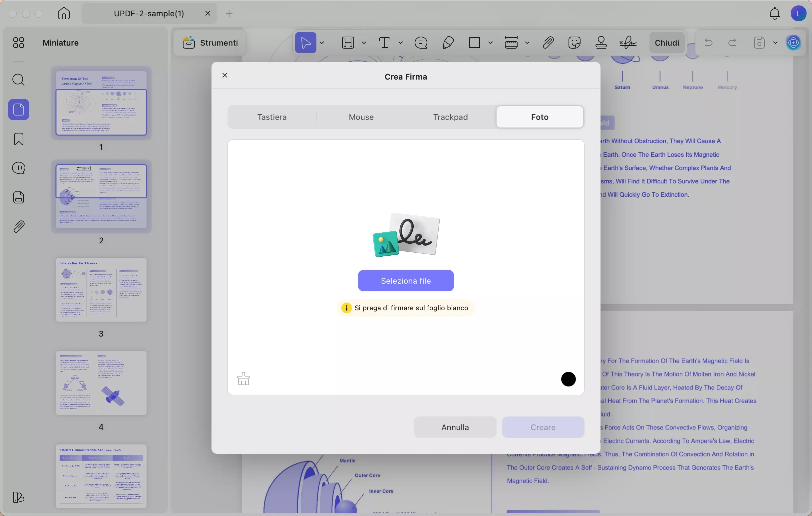This screenshot has width=812, height=516.
Task: Open search in the left sidebar
Action: 19,80
